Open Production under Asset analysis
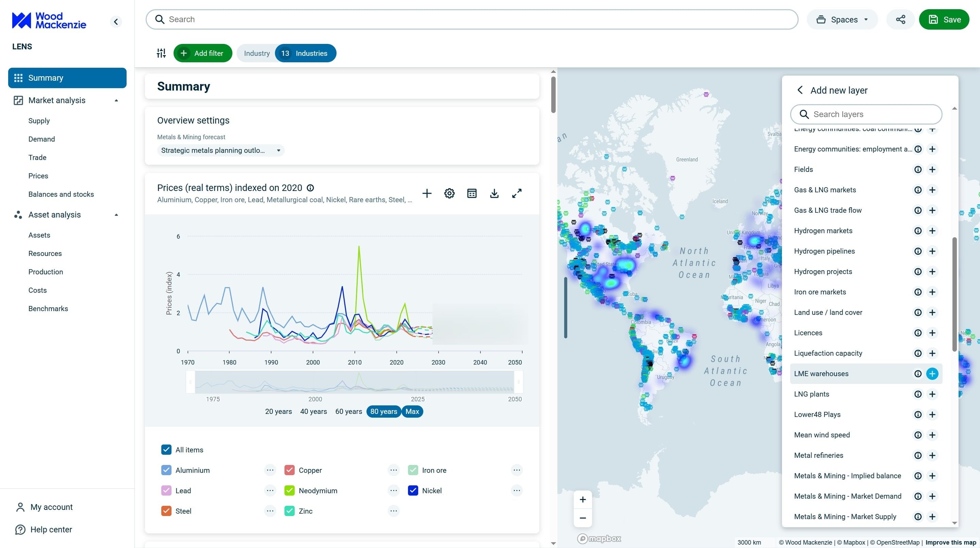 coord(46,272)
